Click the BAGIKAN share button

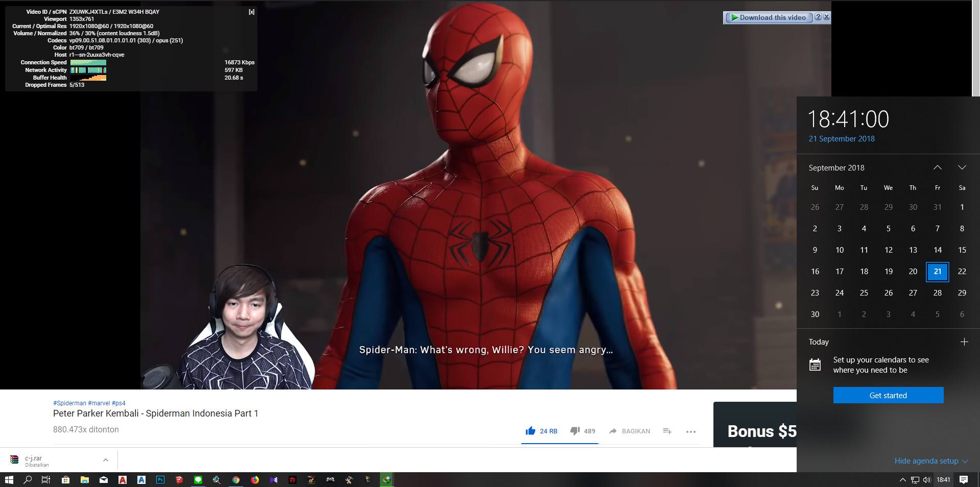pos(630,431)
